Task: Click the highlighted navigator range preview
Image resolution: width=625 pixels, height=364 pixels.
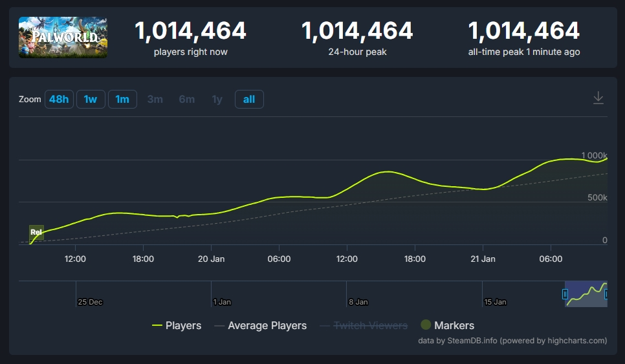Action: pyautogui.click(x=586, y=294)
